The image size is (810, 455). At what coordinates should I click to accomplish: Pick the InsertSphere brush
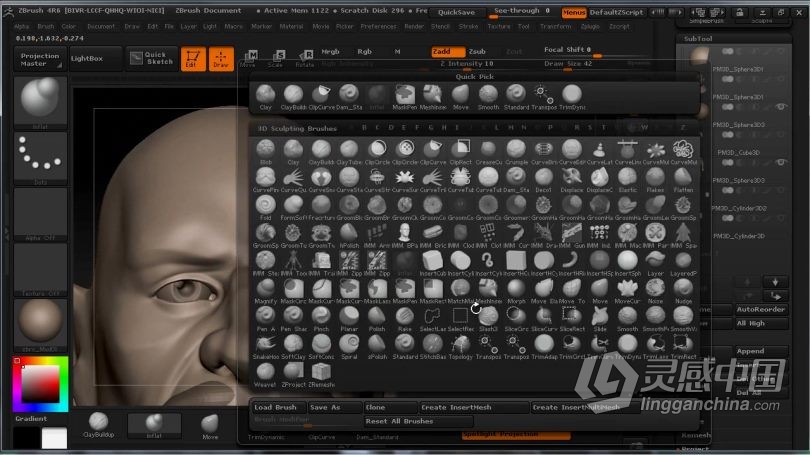[628, 264]
